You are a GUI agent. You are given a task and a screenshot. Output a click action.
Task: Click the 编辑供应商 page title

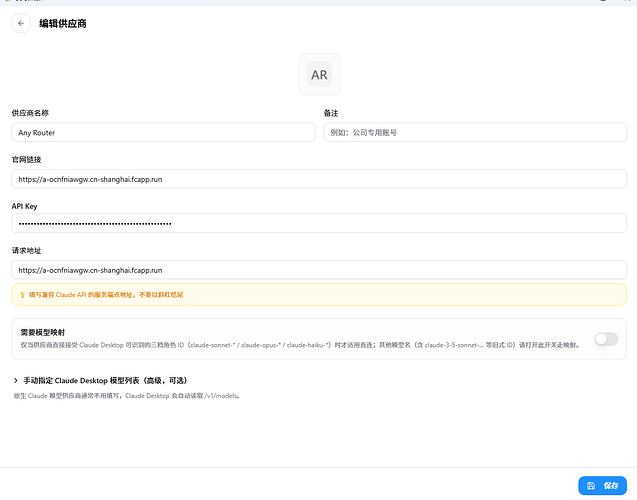pyautogui.click(x=63, y=24)
